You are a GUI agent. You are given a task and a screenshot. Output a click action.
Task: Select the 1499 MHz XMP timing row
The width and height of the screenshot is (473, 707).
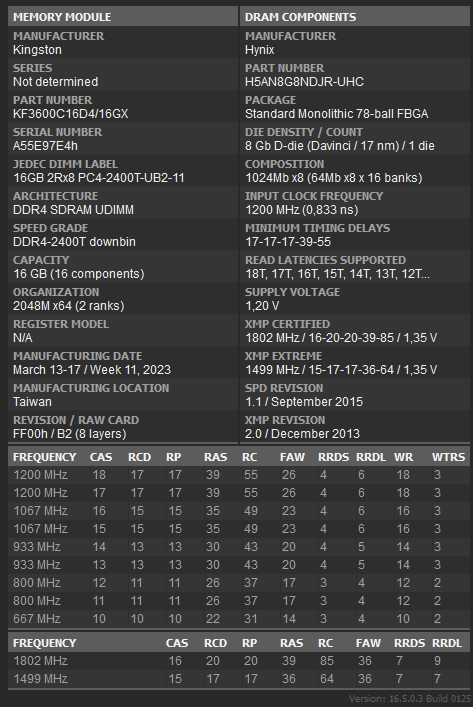239,679
